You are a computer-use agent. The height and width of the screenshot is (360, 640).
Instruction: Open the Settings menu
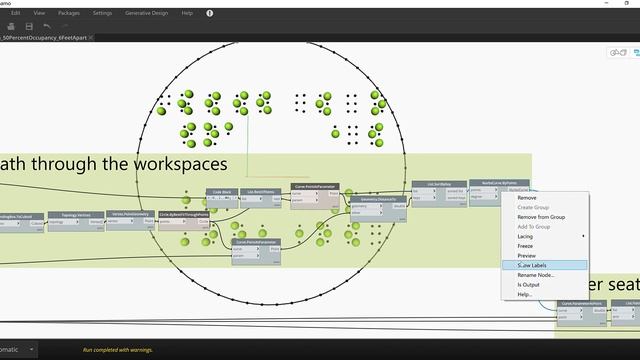click(102, 13)
